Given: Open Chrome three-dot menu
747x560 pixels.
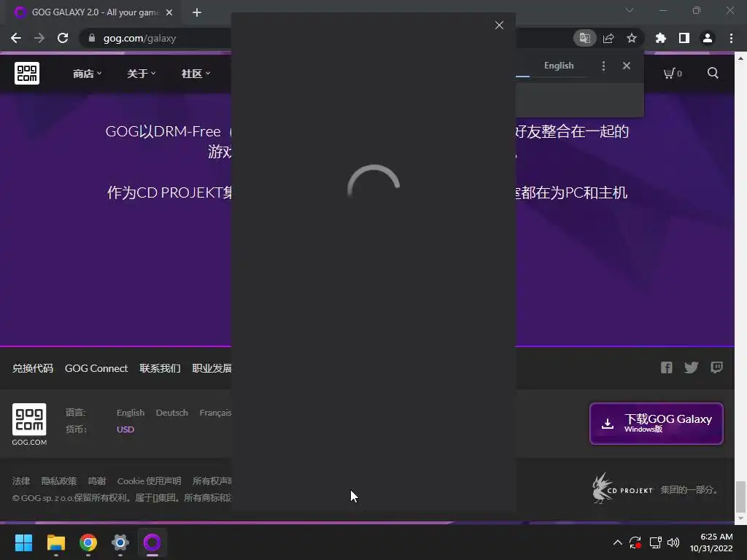Looking at the screenshot, I should 731,38.
